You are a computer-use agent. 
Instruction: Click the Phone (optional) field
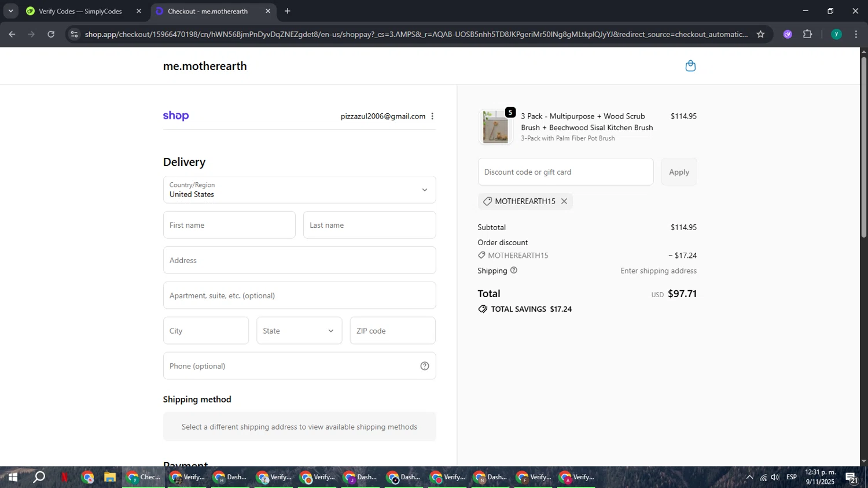(299, 366)
